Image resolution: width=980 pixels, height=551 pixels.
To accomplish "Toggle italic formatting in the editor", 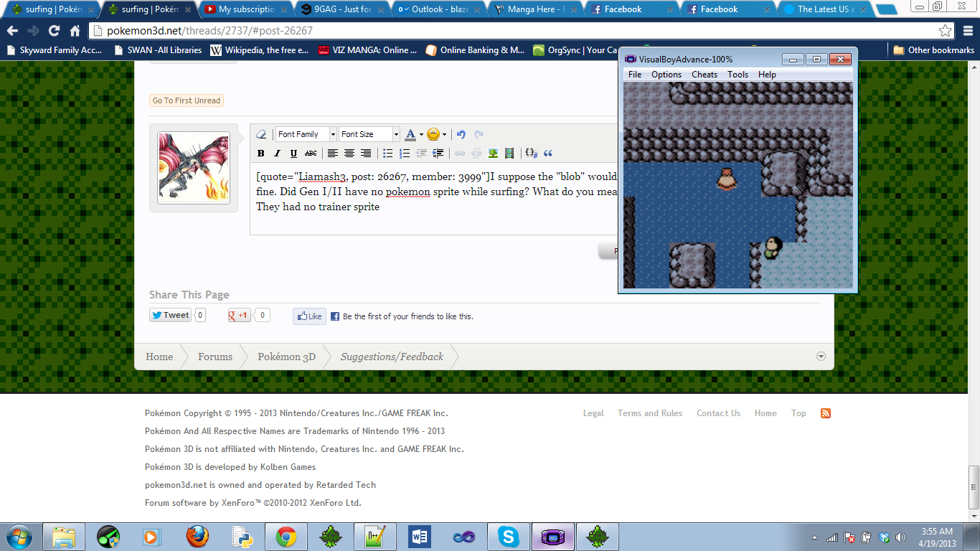I will 277,153.
